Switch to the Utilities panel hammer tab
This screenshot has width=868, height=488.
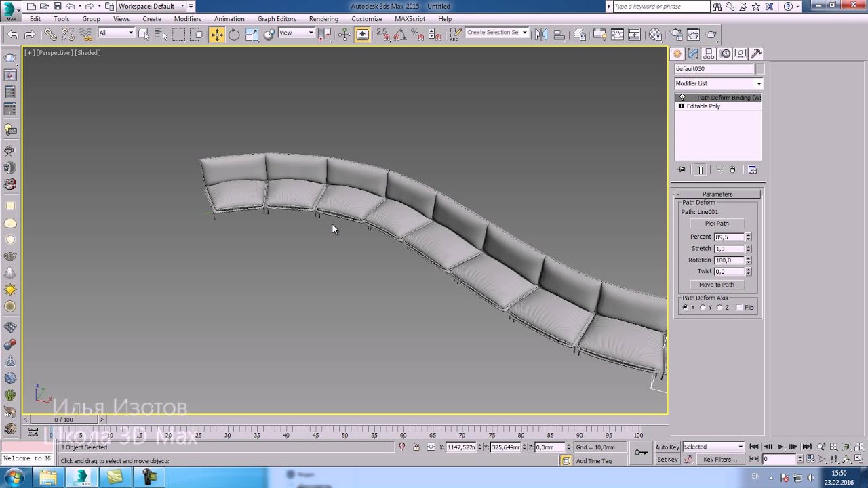(x=756, y=54)
